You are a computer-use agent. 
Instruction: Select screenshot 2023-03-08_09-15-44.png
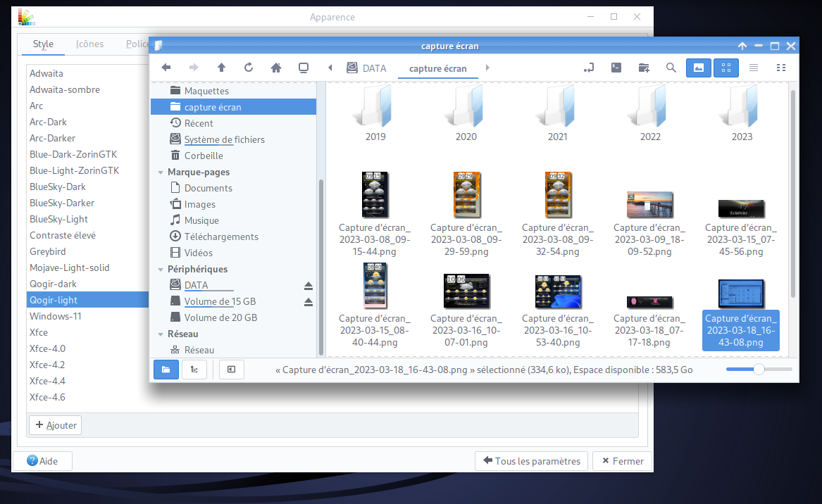tap(374, 214)
